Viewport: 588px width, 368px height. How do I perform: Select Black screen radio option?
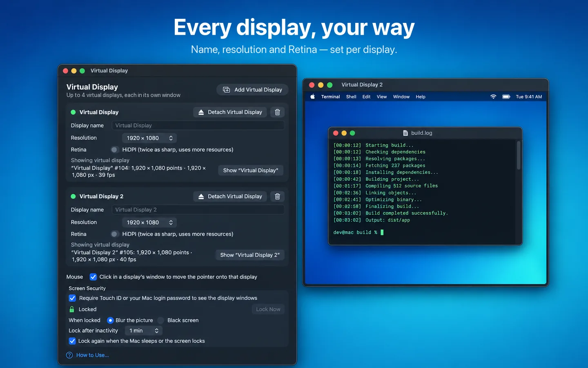(x=161, y=320)
